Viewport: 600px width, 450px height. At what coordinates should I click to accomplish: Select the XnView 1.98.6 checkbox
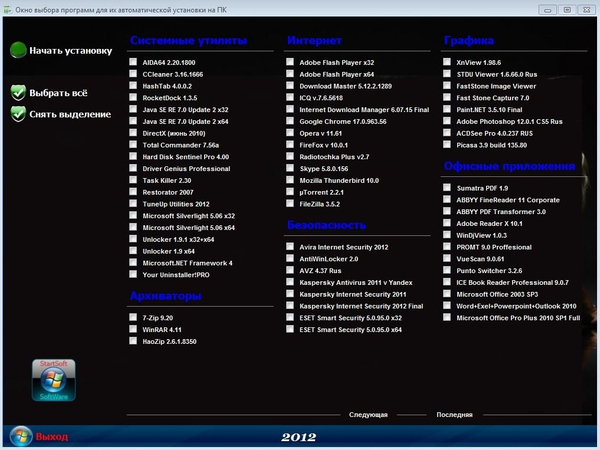pos(447,62)
